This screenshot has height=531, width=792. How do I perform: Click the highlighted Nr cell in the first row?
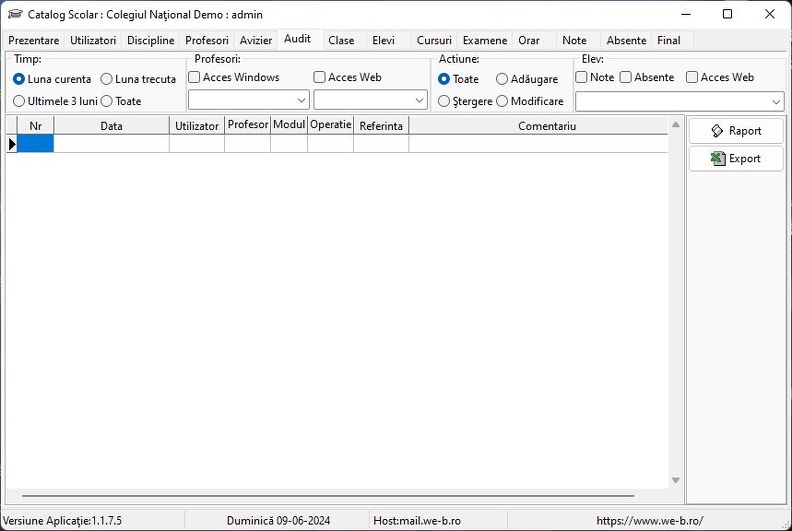click(x=35, y=144)
